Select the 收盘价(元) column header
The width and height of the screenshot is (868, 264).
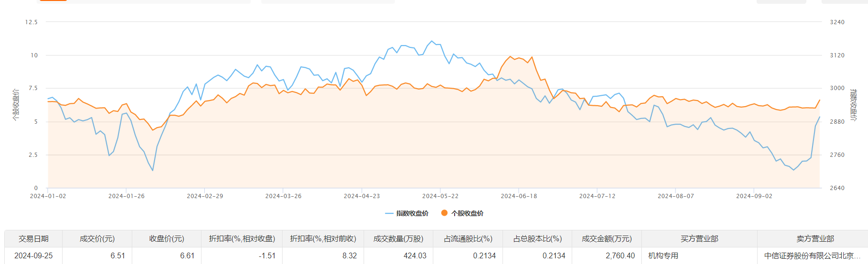coord(166,239)
